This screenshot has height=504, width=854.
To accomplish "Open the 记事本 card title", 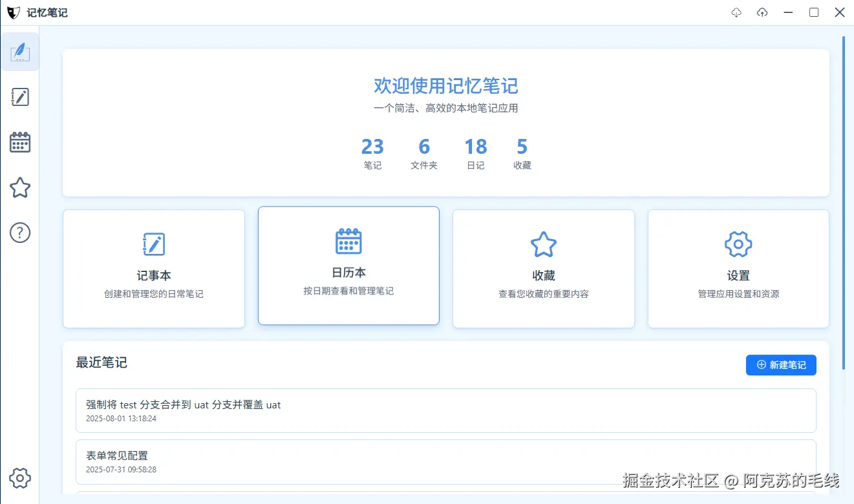I will (154, 276).
